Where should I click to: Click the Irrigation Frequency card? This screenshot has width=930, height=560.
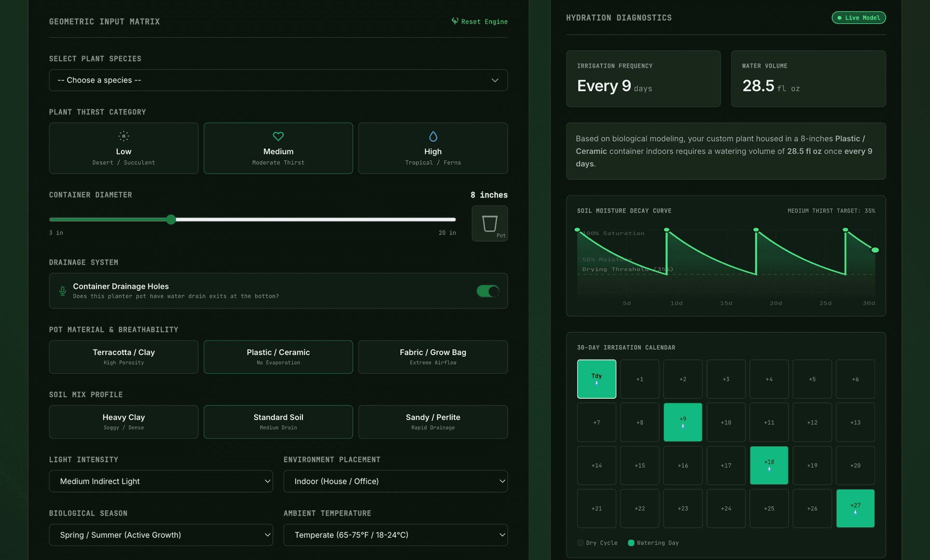pyautogui.click(x=643, y=79)
